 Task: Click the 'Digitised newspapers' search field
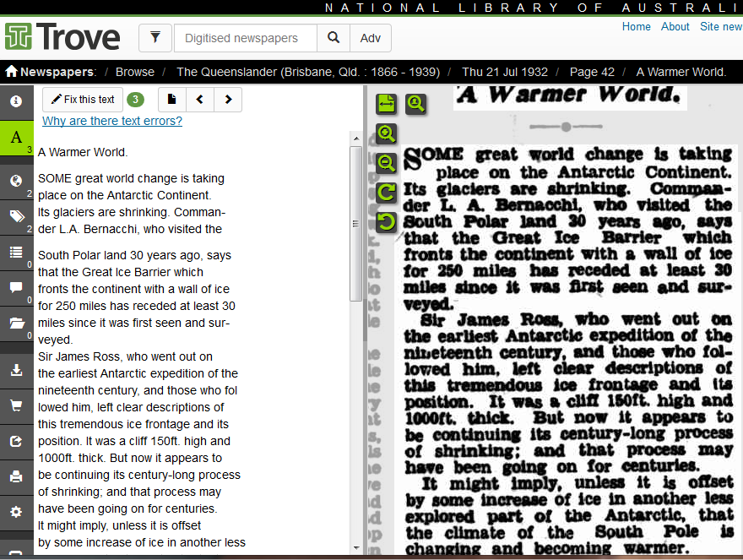click(x=245, y=38)
